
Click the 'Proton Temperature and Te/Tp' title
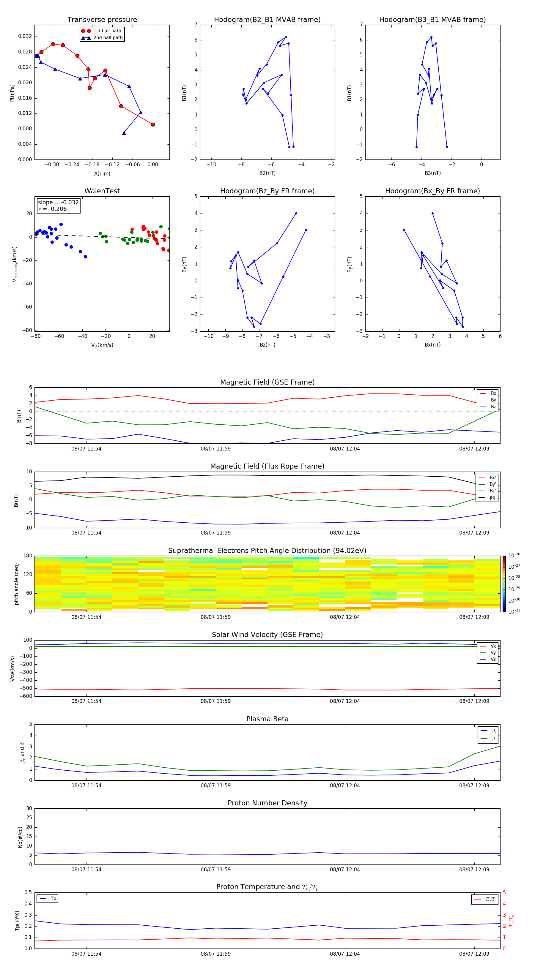coord(267,887)
